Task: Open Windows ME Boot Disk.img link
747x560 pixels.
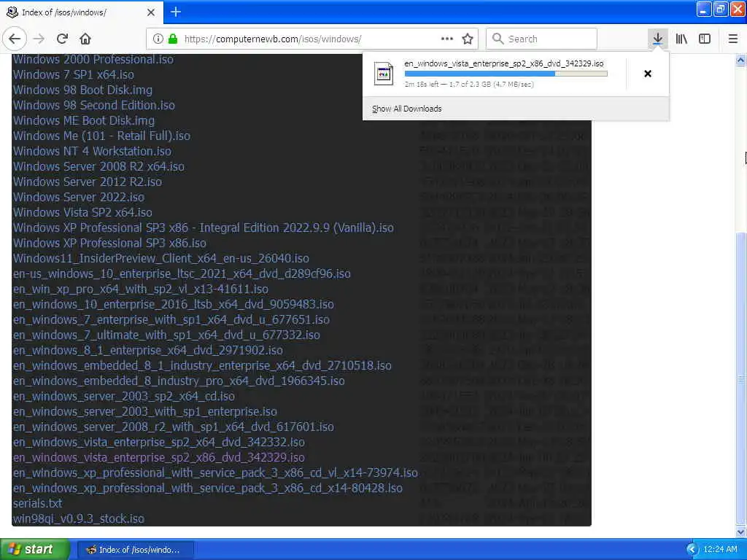Action: click(84, 120)
